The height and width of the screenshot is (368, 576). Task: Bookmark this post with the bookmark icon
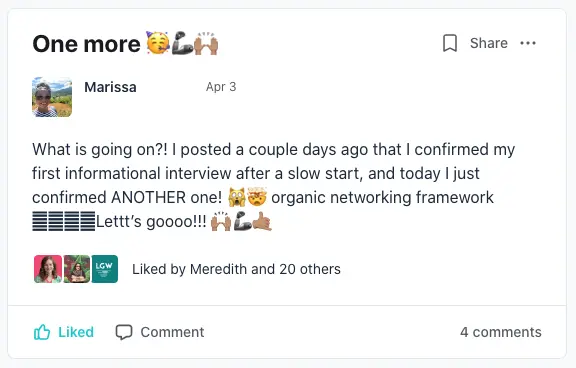(450, 43)
